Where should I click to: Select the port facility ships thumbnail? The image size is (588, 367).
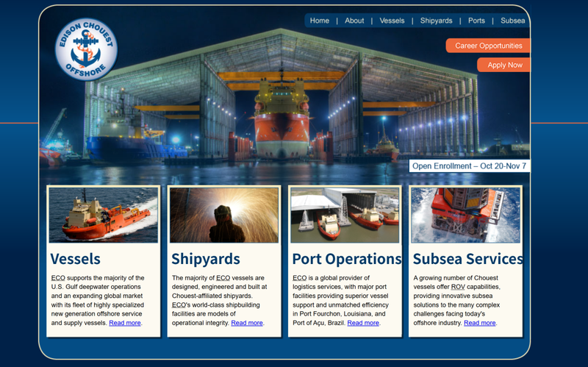pyautogui.click(x=345, y=215)
